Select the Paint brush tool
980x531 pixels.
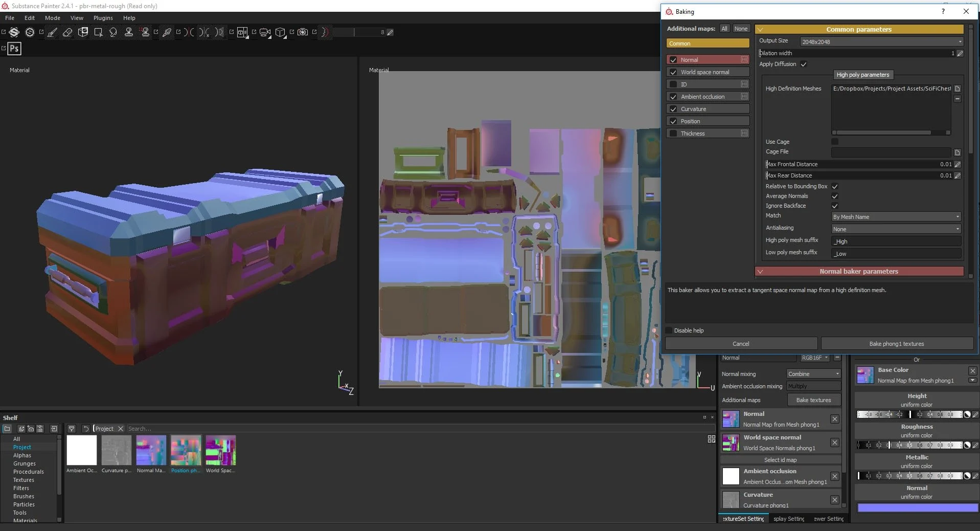pyautogui.click(x=52, y=32)
